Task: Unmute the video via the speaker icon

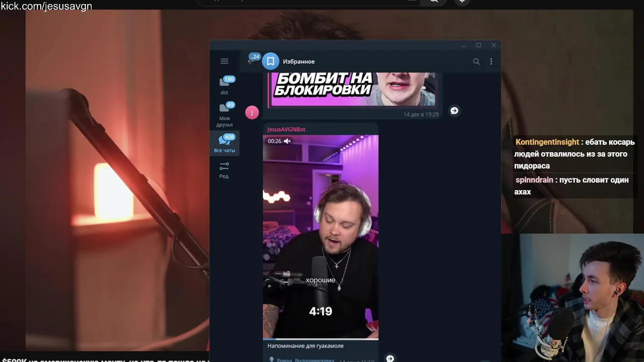Action: pyautogui.click(x=287, y=141)
